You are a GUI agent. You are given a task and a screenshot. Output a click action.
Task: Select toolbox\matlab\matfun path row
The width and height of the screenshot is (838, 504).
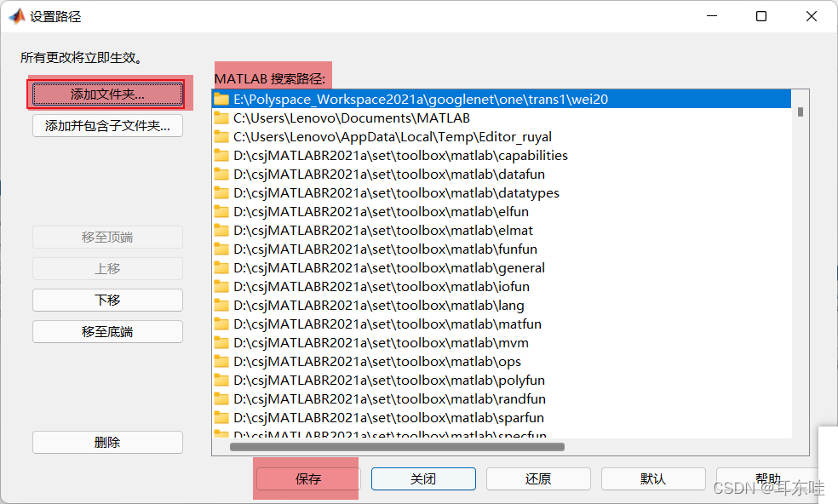pyautogui.click(x=502, y=324)
